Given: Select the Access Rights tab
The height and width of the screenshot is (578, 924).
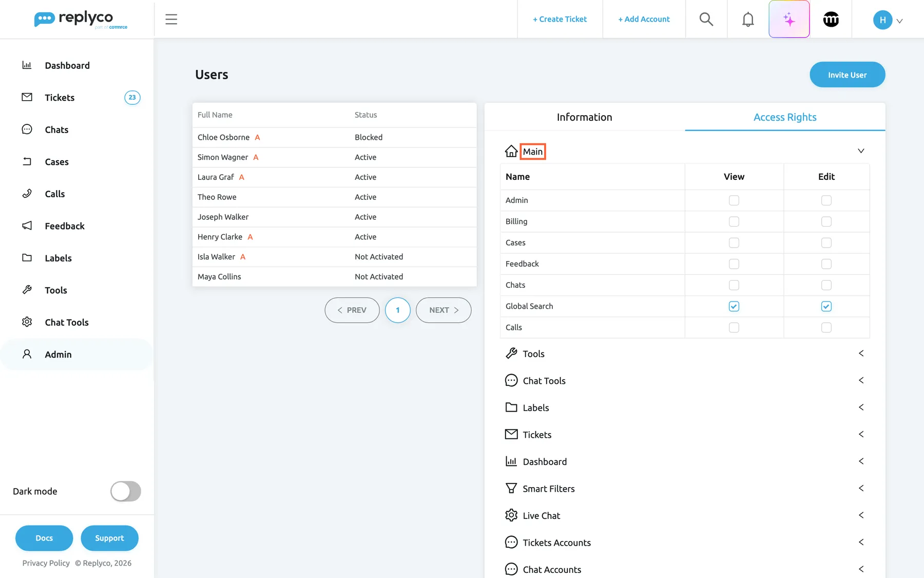Looking at the screenshot, I should [x=785, y=117].
